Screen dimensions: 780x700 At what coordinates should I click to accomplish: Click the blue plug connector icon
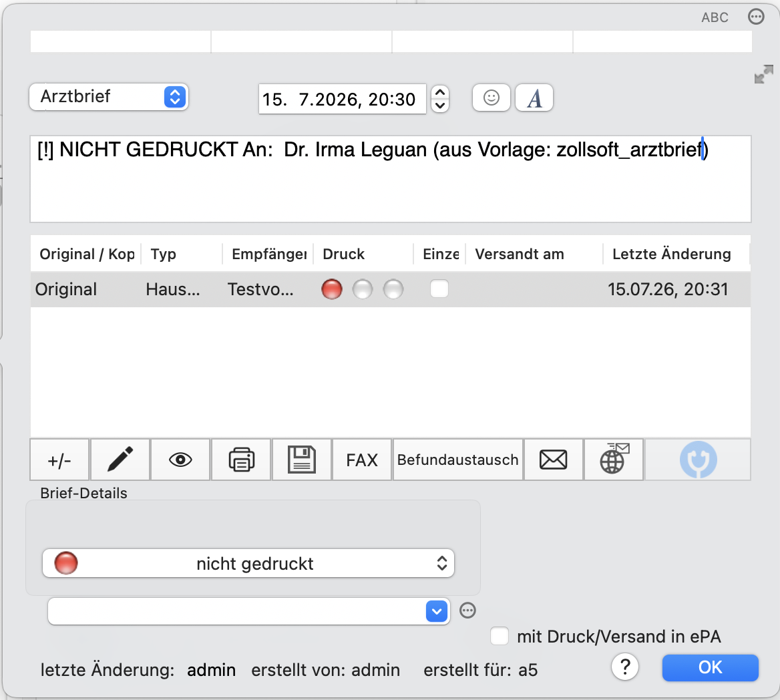(698, 460)
